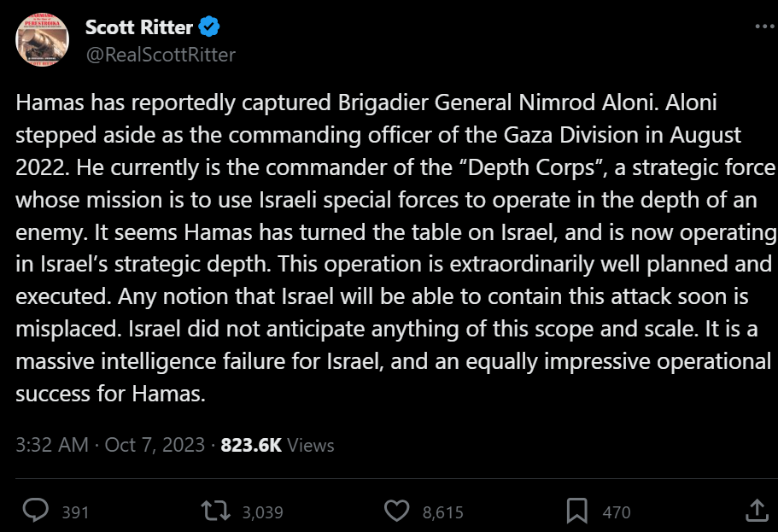Open Scott Ritter's profile picture
The image size is (778, 532).
43,40
